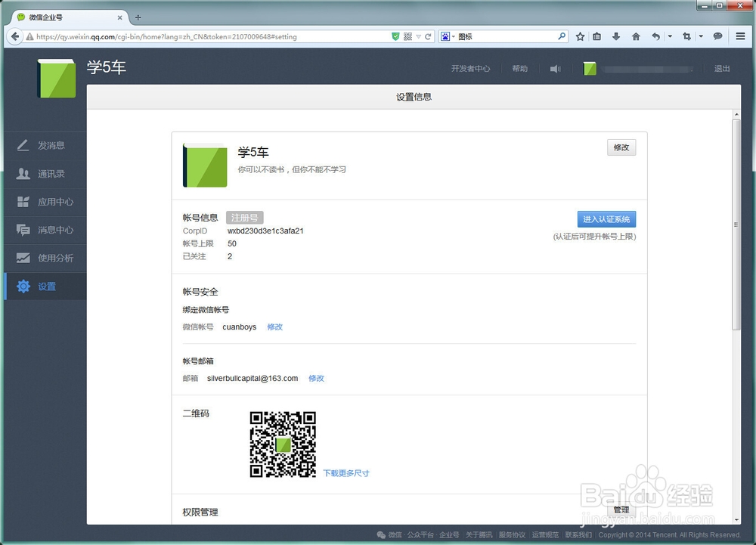Click the browser back arrow button
The height and width of the screenshot is (545, 756).
click(15, 36)
